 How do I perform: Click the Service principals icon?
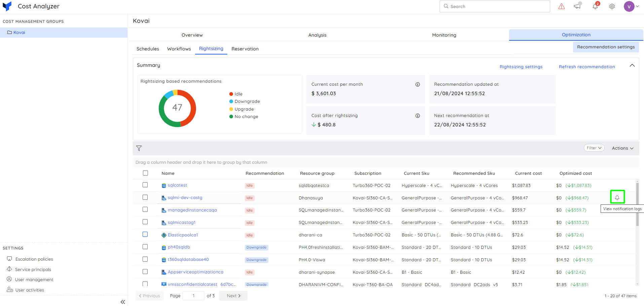click(x=9, y=269)
